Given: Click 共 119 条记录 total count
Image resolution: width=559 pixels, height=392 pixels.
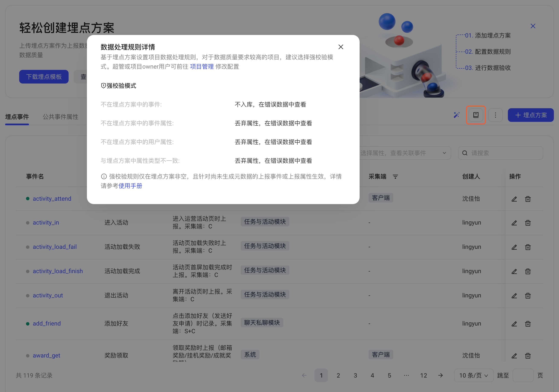Looking at the screenshot, I should (34, 375).
